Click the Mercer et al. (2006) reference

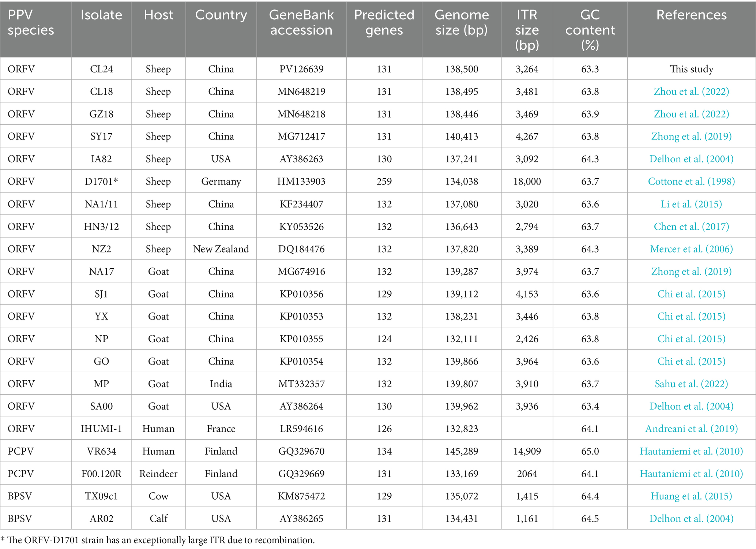pyautogui.click(x=691, y=249)
